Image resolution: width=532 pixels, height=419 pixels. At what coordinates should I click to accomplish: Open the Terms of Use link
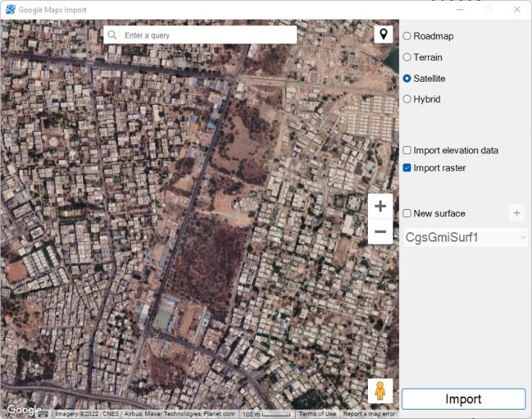pos(317,414)
